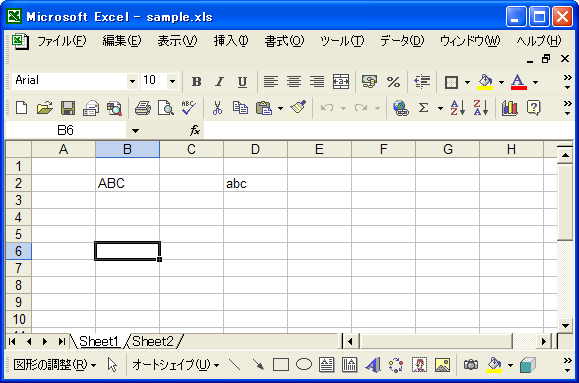This screenshot has height=383, width=579.
Task: Expand the font color palette arrow
Action: pyautogui.click(x=535, y=82)
